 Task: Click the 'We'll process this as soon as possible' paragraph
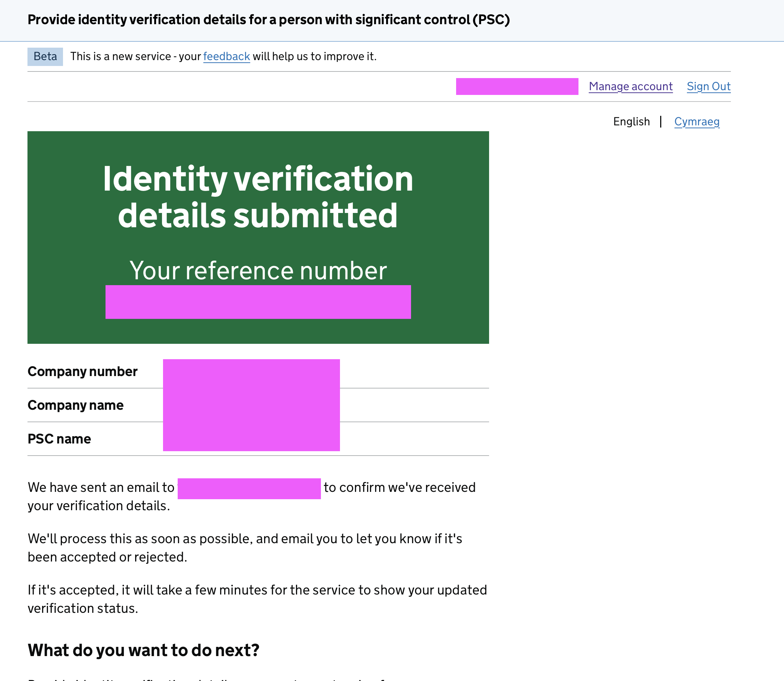[x=245, y=548]
